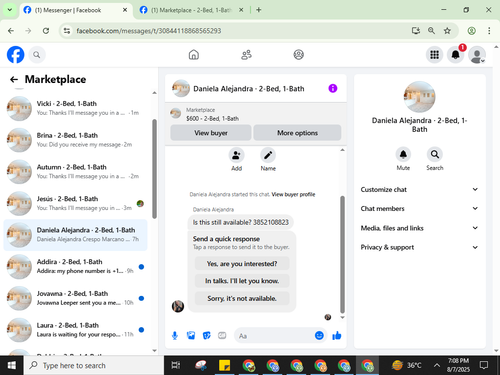Expand Media, files and links section
Screen dimensions: 500x375
[419, 228]
